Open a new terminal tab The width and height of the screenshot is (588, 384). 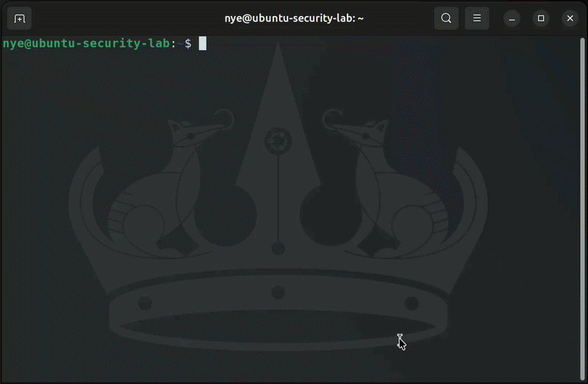(19, 18)
